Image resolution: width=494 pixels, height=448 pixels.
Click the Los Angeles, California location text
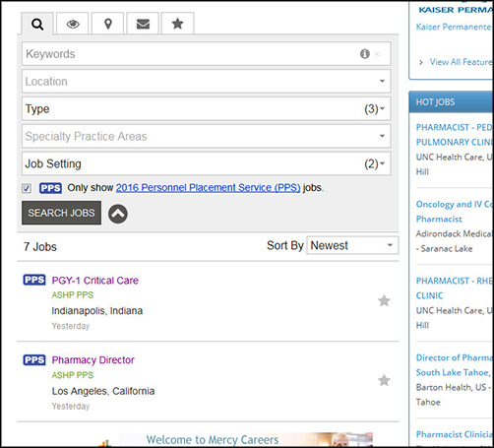pyautogui.click(x=103, y=391)
